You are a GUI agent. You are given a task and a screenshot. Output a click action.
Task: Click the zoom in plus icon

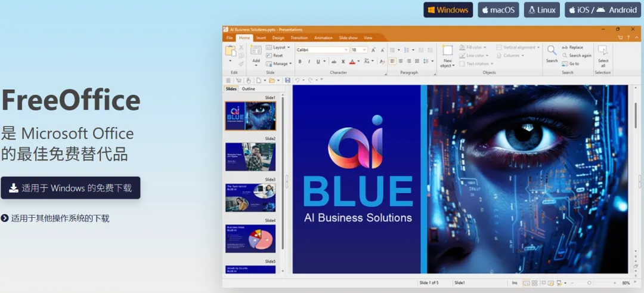[x=615, y=283]
